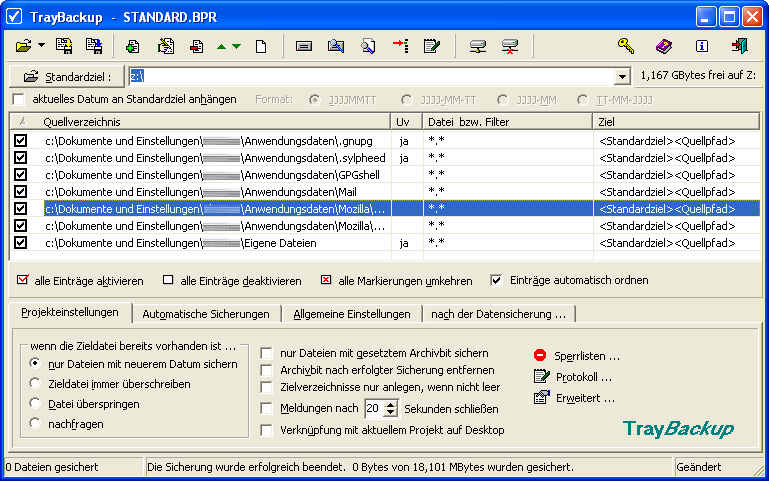The height and width of the screenshot is (481, 769).
Task: Edit entry using the pencil document icon
Action: pyautogui.click(x=166, y=47)
